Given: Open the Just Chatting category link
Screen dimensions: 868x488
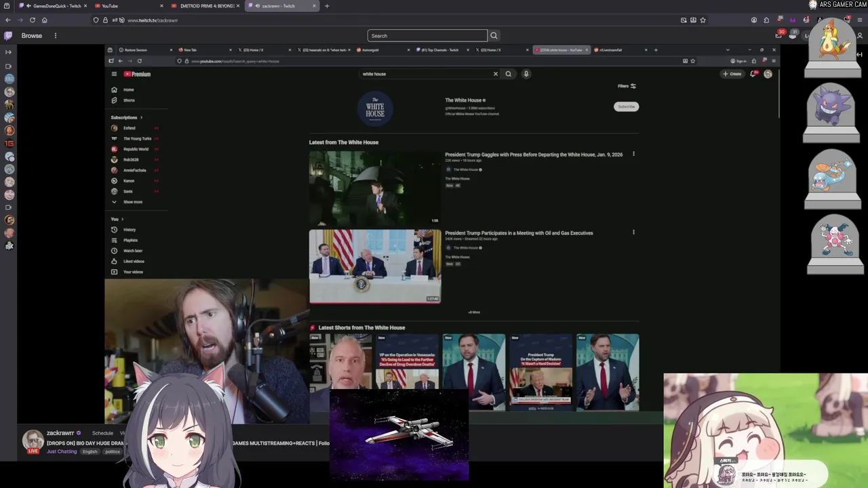Looking at the screenshot, I should pyautogui.click(x=62, y=451).
